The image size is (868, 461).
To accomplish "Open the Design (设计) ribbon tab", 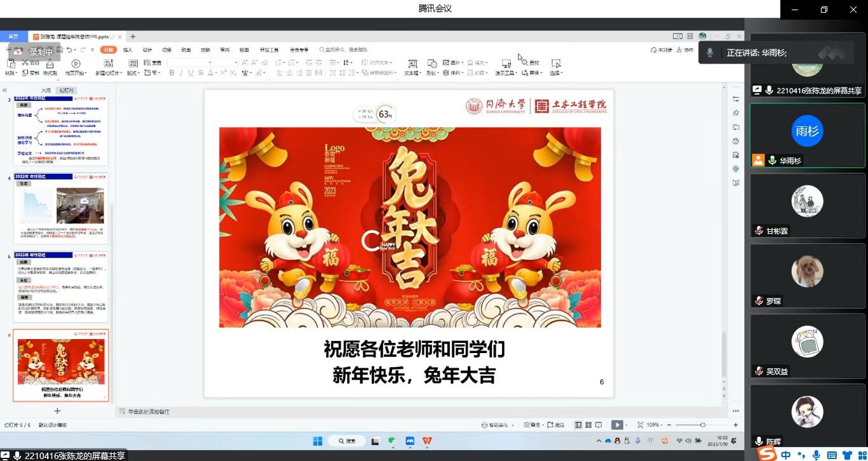I will tap(147, 50).
